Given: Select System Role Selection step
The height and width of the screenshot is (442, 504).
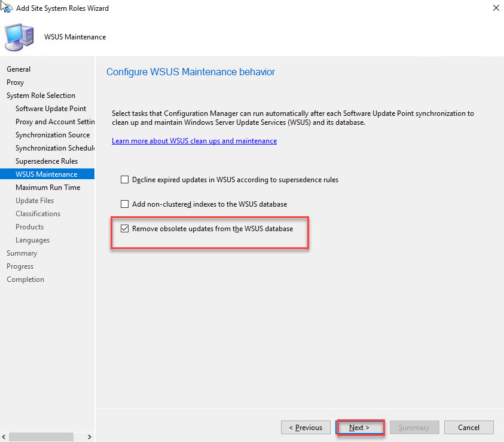Looking at the screenshot, I should point(41,96).
